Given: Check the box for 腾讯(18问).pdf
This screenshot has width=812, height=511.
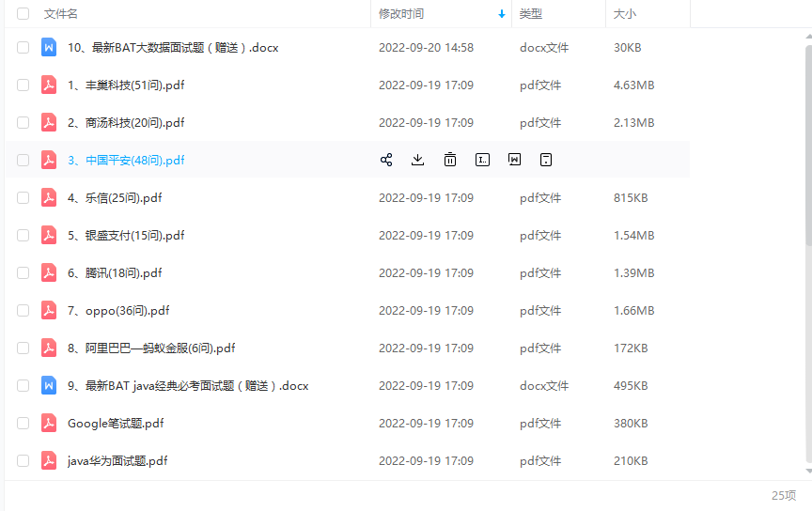Looking at the screenshot, I should (23, 272).
